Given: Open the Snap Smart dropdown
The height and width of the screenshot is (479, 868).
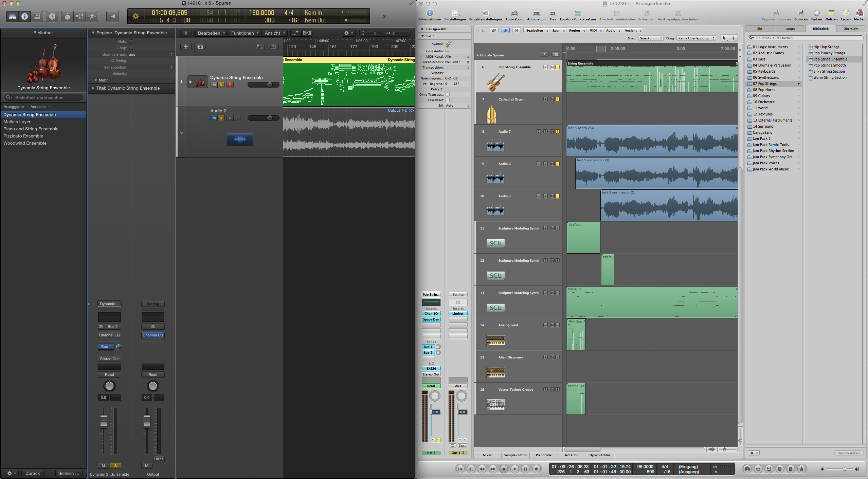Looking at the screenshot, I should 651,38.
